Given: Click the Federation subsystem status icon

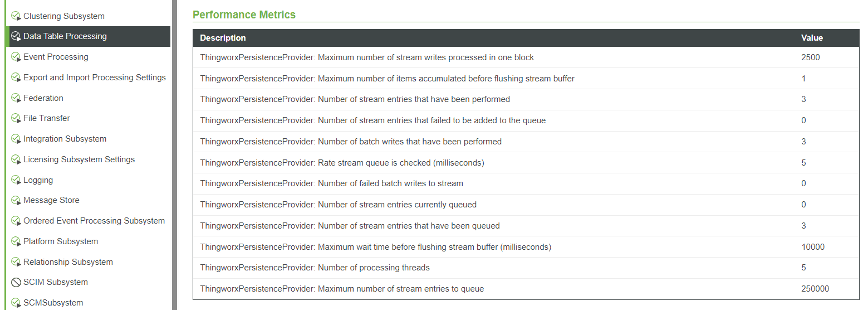Looking at the screenshot, I should (16, 98).
